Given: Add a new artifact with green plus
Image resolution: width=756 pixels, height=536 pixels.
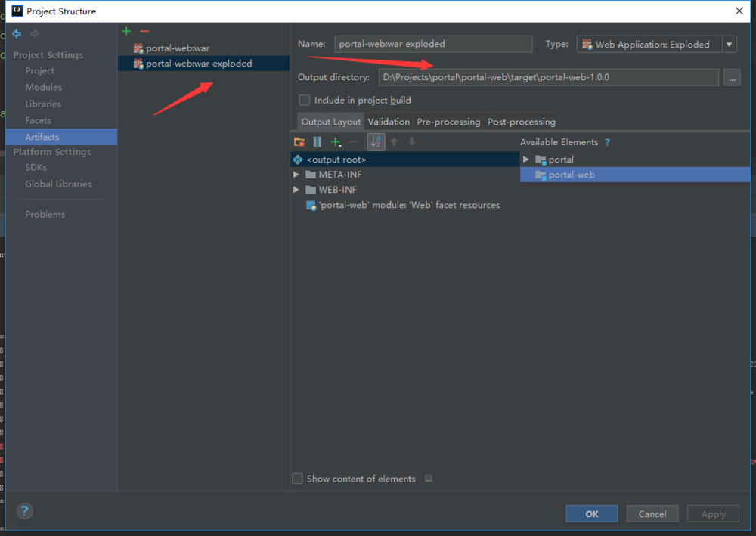Looking at the screenshot, I should [126, 31].
